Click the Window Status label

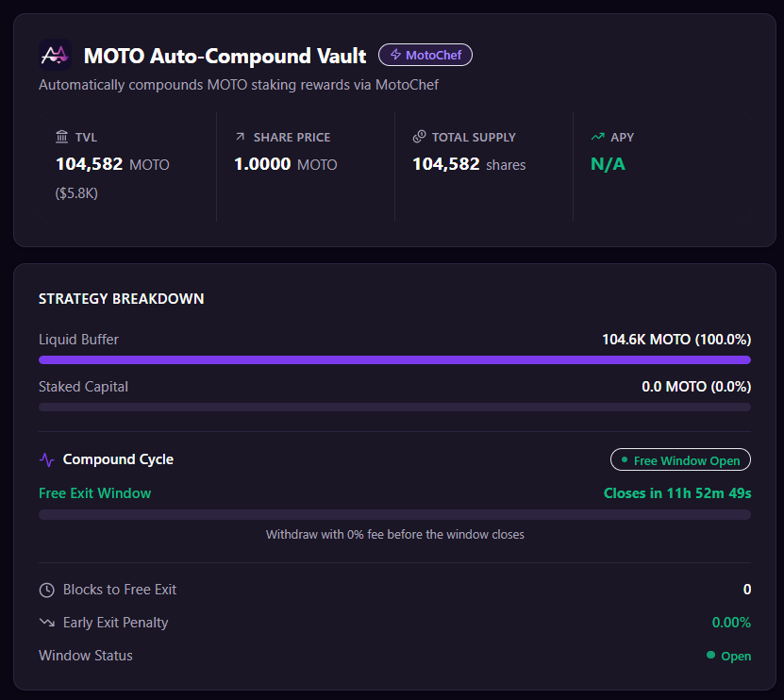click(x=86, y=656)
